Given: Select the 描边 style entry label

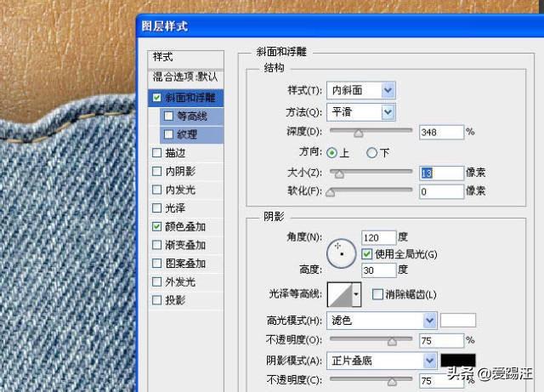Looking at the screenshot, I should 175,152.
